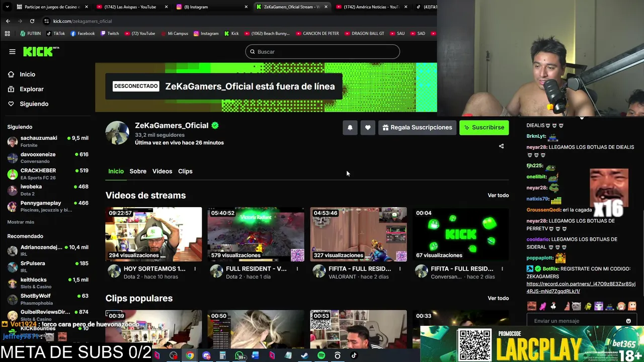Click Ver todo for Videos de streams
Image resolution: width=644 pixels, height=362 pixels.
[498, 196]
